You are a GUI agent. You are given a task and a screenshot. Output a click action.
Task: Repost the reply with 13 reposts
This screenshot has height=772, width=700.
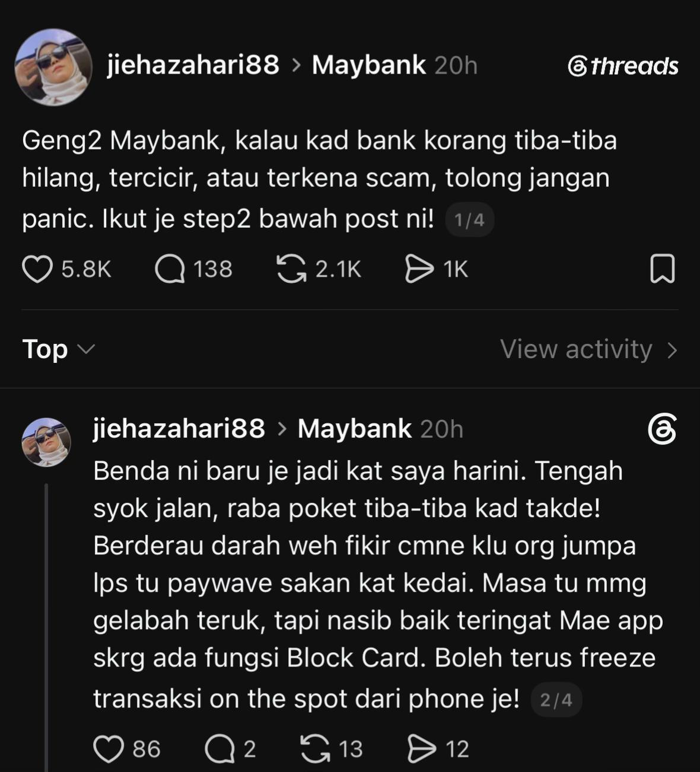pyautogui.click(x=315, y=749)
